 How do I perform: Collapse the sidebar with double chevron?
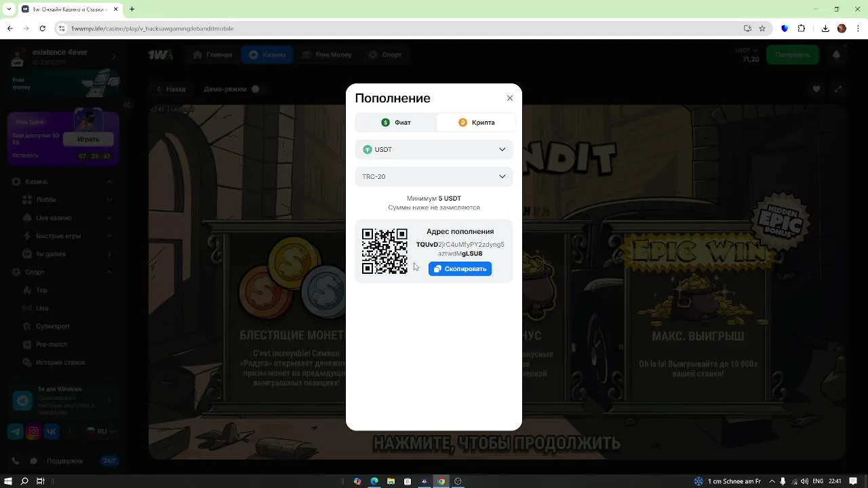click(127, 105)
